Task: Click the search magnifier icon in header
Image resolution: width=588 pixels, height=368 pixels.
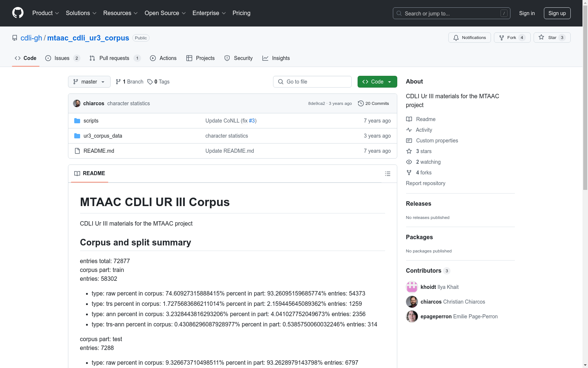Action: (399, 13)
